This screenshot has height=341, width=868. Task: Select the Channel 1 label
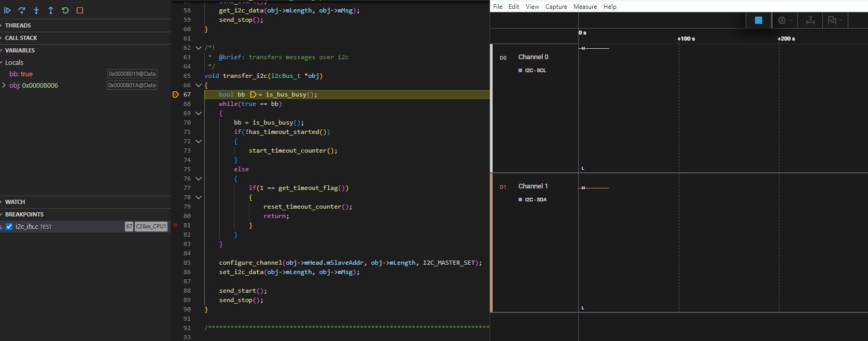(x=533, y=186)
